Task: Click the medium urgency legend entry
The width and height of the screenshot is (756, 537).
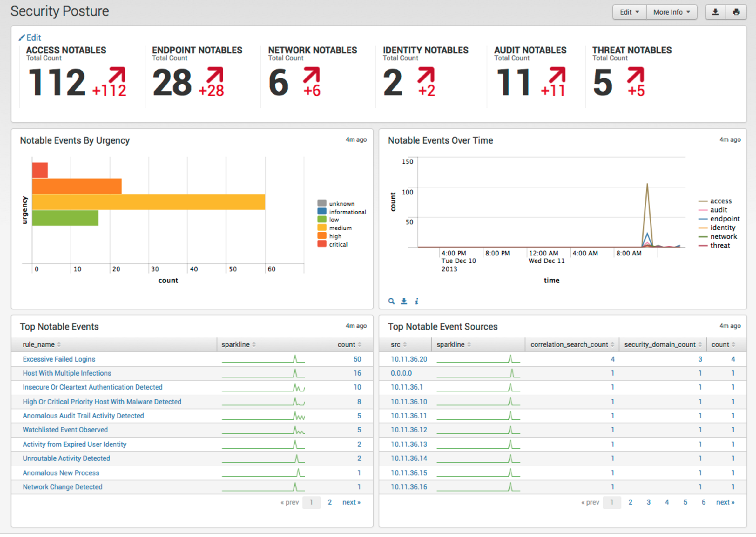Action: (x=334, y=228)
